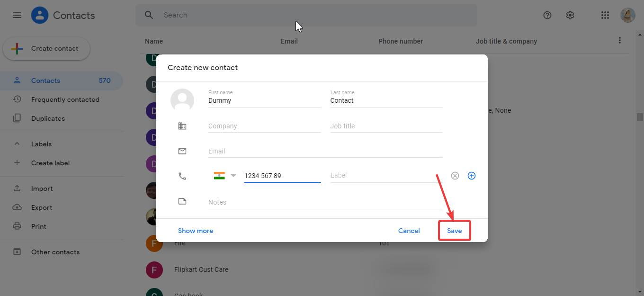Viewport: 644px width, 296px height.
Task: Open the Settings gear menu
Action: [x=570, y=15]
